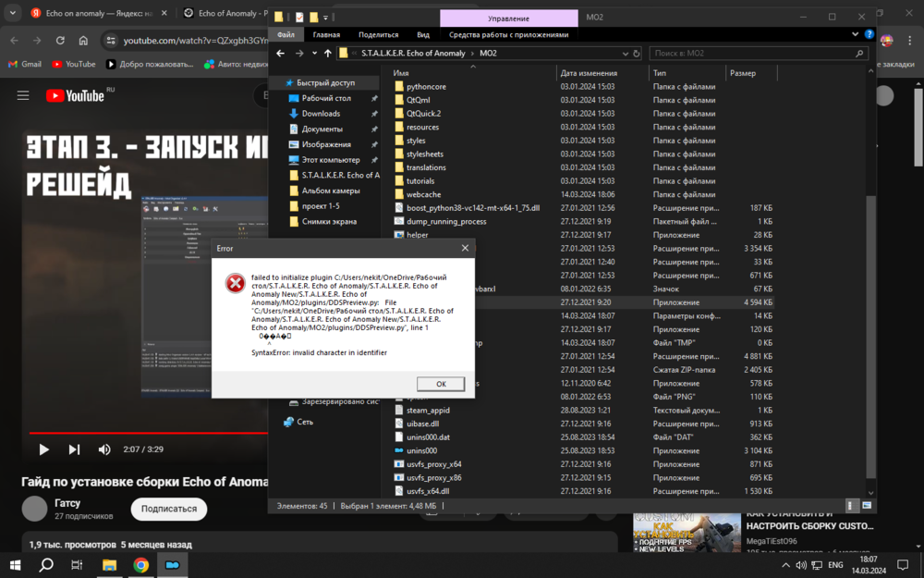Switch to large icons view layout
This screenshot has width=924, height=578.
click(x=867, y=506)
